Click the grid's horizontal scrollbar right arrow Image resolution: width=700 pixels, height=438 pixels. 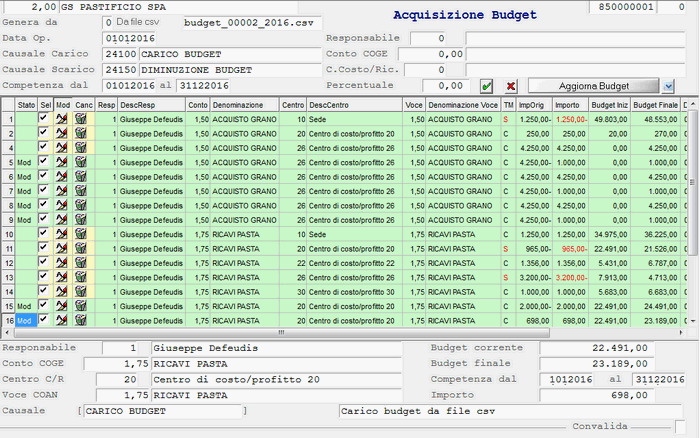click(x=681, y=333)
